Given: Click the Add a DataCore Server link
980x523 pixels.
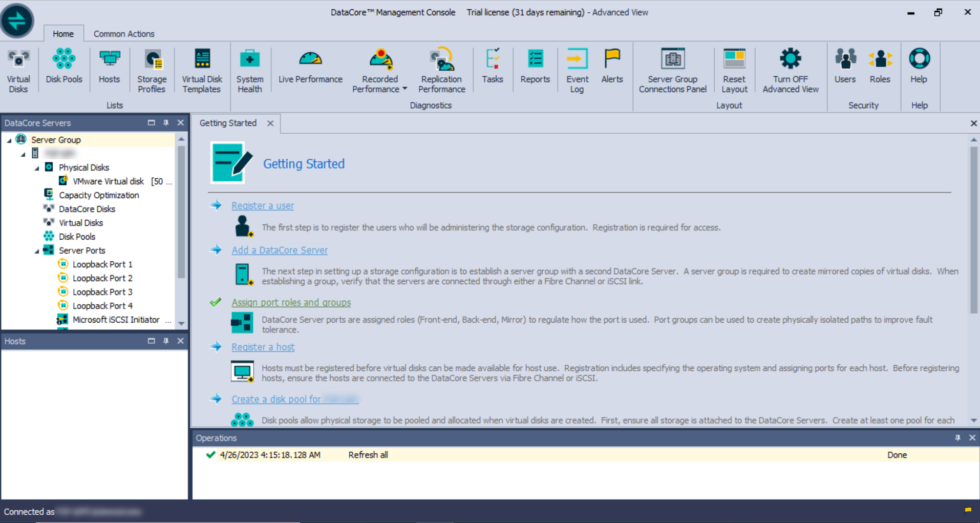Looking at the screenshot, I should pyautogui.click(x=280, y=250).
